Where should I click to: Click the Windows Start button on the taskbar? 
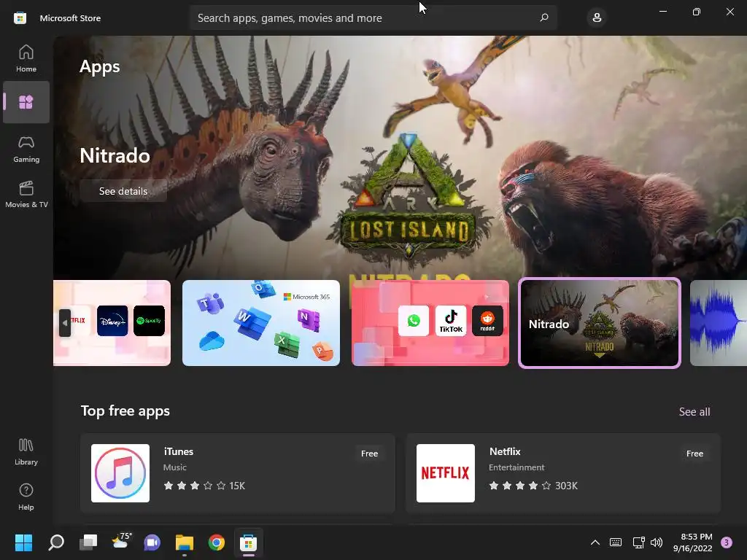click(x=23, y=542)
